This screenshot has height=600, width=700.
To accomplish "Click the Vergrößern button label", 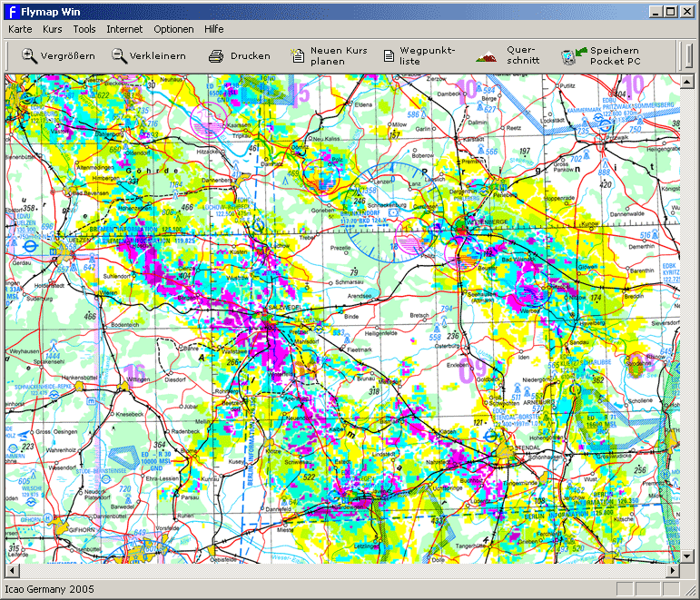I will pyautogui.click(x=68, y=56).
